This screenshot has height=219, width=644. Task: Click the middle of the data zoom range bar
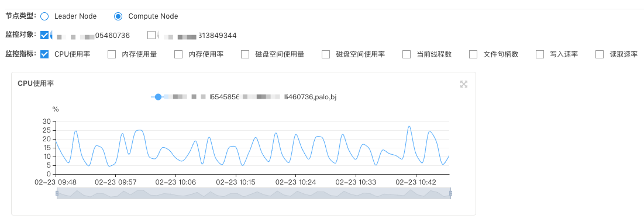point(253,193)
